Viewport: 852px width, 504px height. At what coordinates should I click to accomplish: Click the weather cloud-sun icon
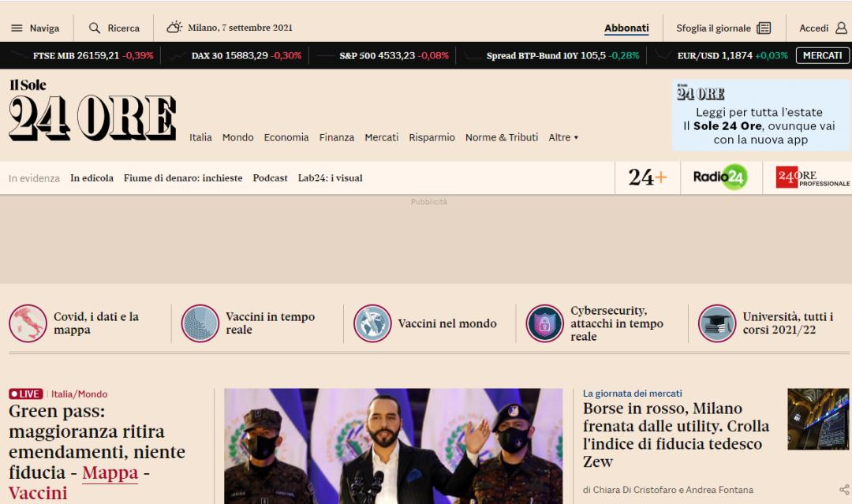point(174,27)
